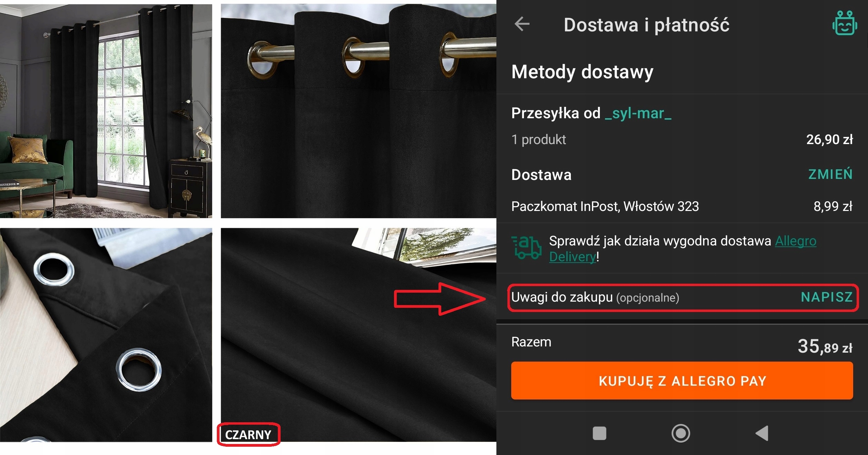
Task: Tap the Android home circle button
Action: [x=680, y=433]
